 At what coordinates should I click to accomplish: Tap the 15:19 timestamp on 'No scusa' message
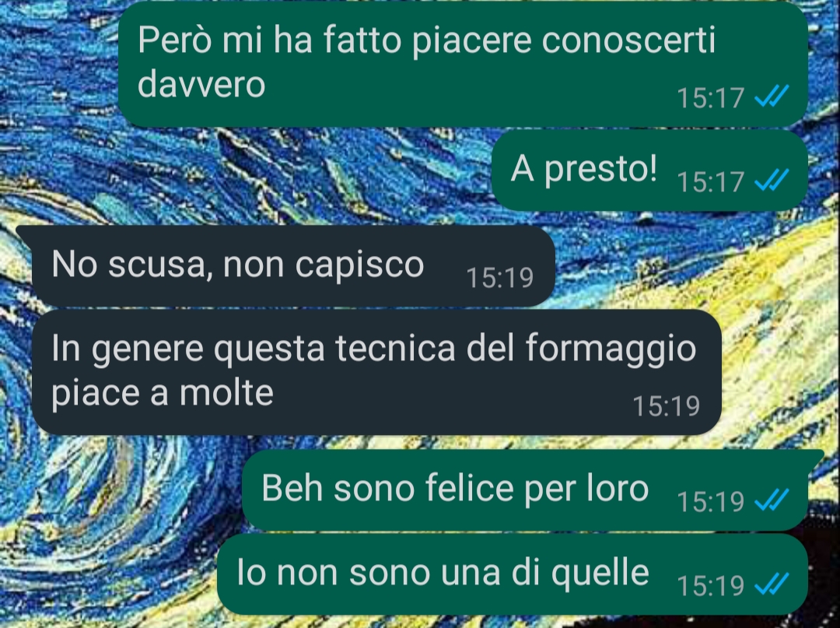pyautogui.click(x=500, y=278)
